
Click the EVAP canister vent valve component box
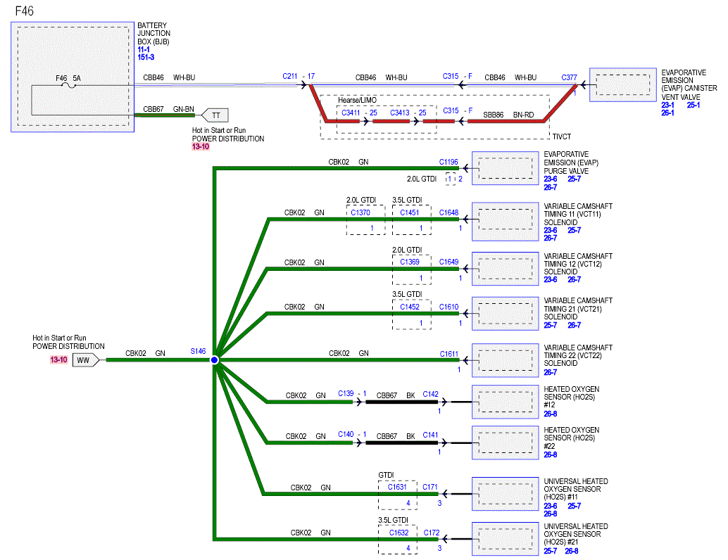pyautogui.click(x=623, y=85)
